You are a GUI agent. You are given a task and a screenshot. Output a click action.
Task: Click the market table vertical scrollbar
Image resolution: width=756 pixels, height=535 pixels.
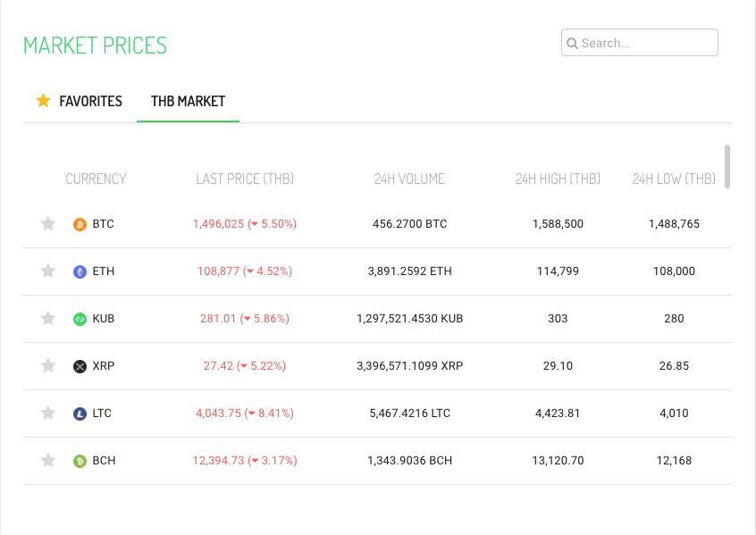tap(727, 167)
